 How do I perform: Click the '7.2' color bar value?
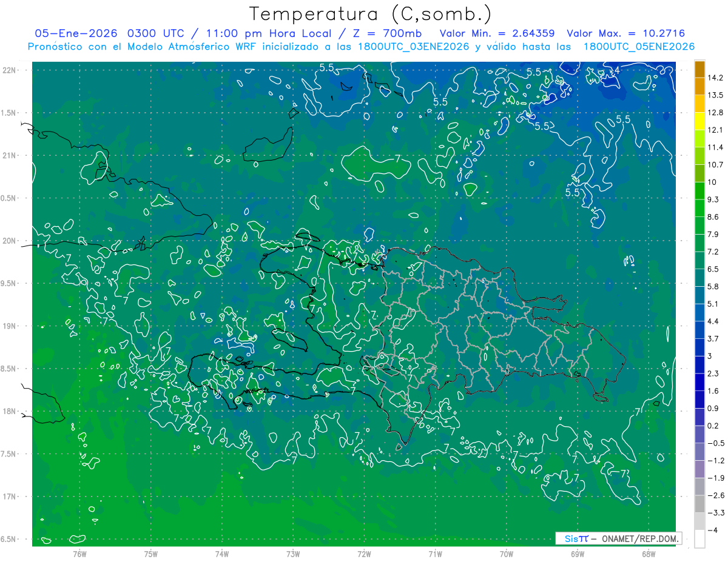pyautogui.click(x=713, y=251)
